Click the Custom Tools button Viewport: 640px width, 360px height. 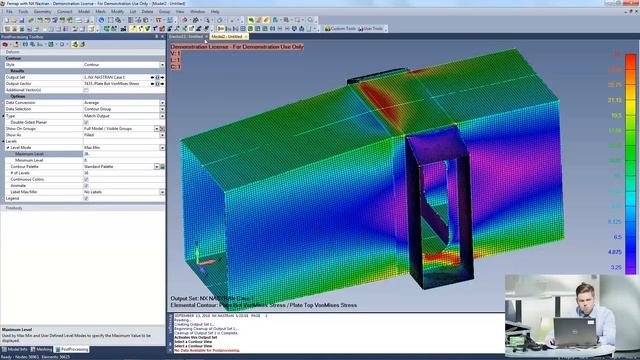[x=340, y=29]
